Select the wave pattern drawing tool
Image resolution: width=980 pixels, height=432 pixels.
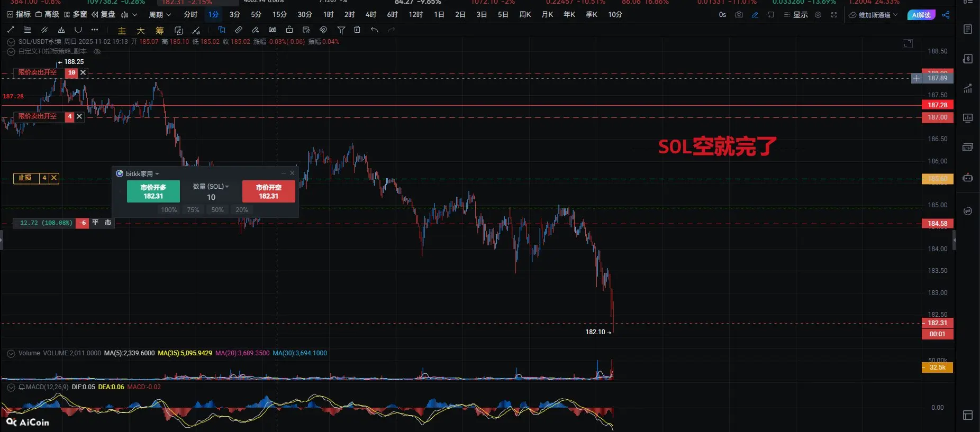coord(61,30)
